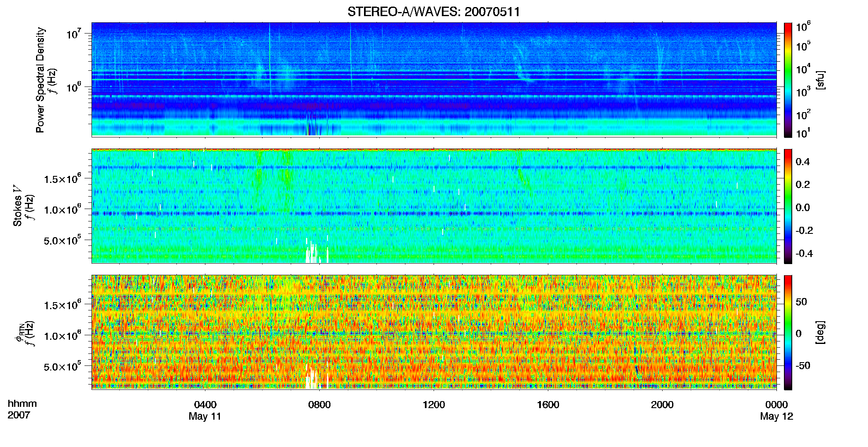Click the May 12 date label
This screenshot has width=868, height=447.
click(x=776, y=416)
